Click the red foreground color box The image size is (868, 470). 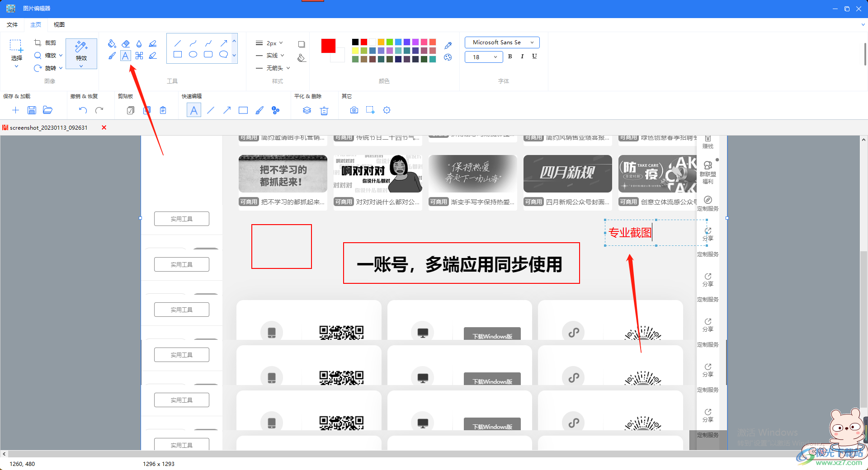point(329,46)
